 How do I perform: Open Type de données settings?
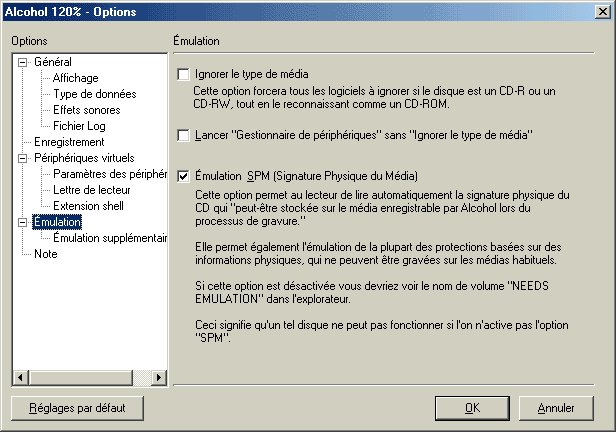pos(95,94)
